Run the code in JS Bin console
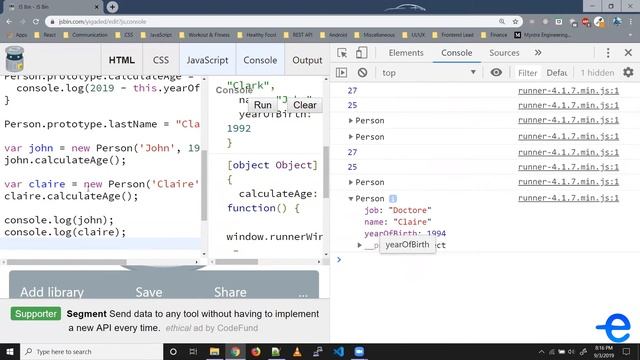 click(262, 105)
